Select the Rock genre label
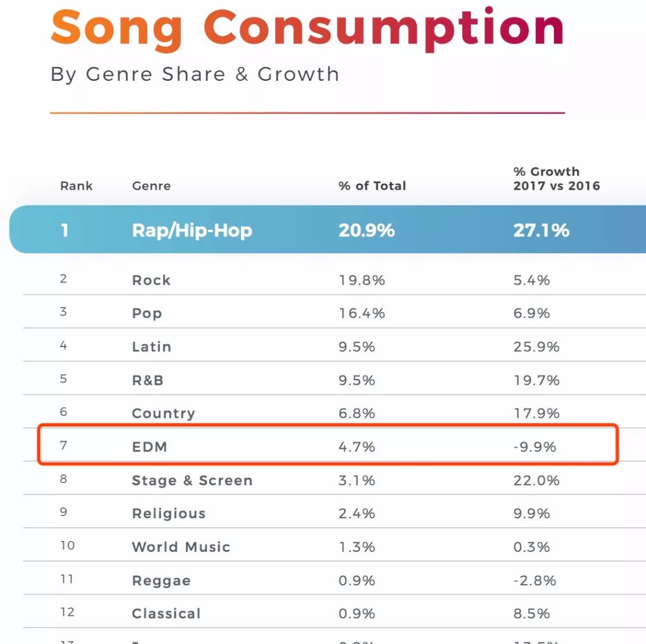Screen dimensions: 646x644 pos(151,280)
